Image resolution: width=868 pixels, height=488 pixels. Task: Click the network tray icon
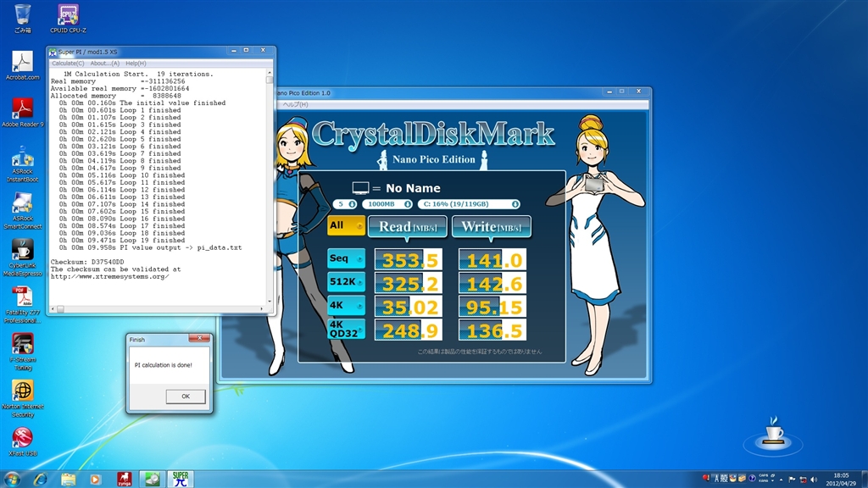point(804,480)
